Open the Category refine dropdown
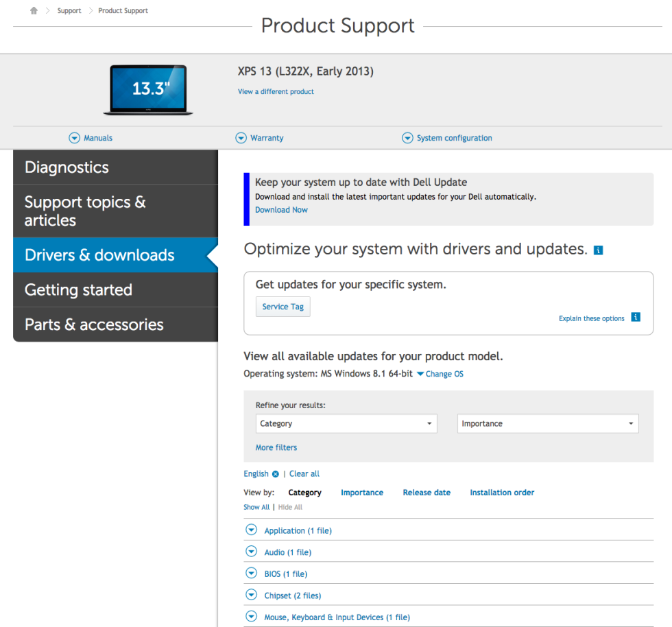This screenshot has width=672, height=627. pyautogui.click(x=346, y=423)
